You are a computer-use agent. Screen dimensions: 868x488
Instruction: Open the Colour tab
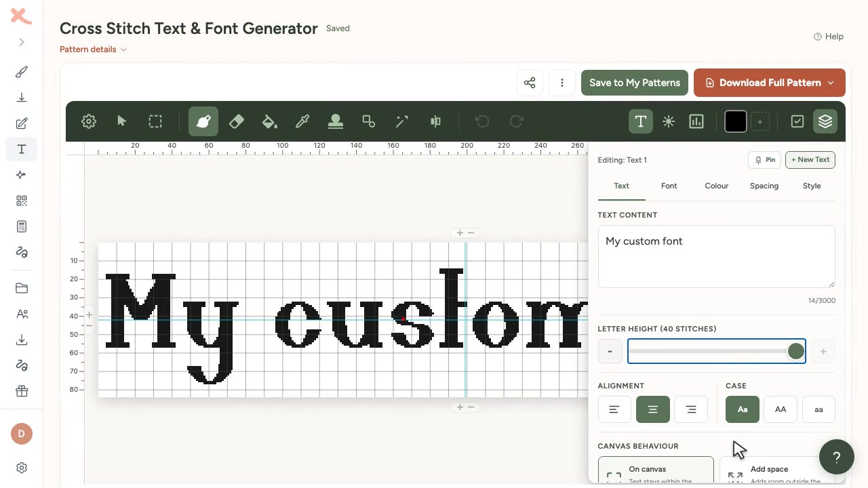tap(717, 186)
